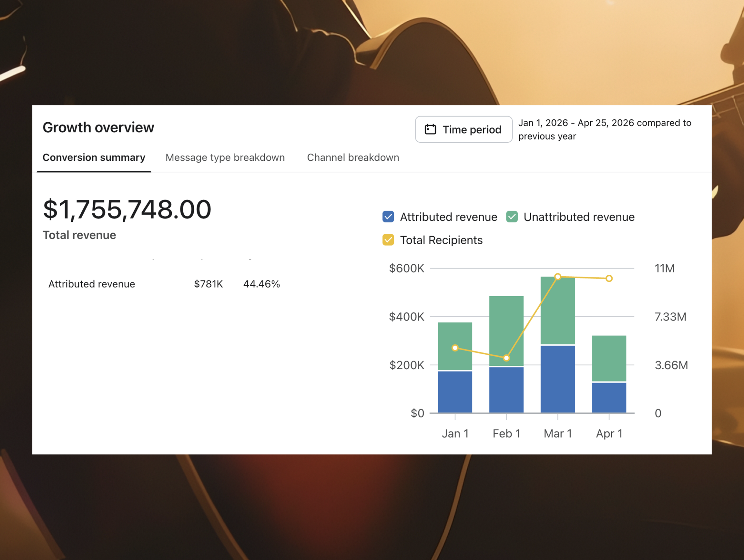Screen dimensions: 744x560
Task: Toggle the Unattributed revenue checkbox
Action: point(512,217)
